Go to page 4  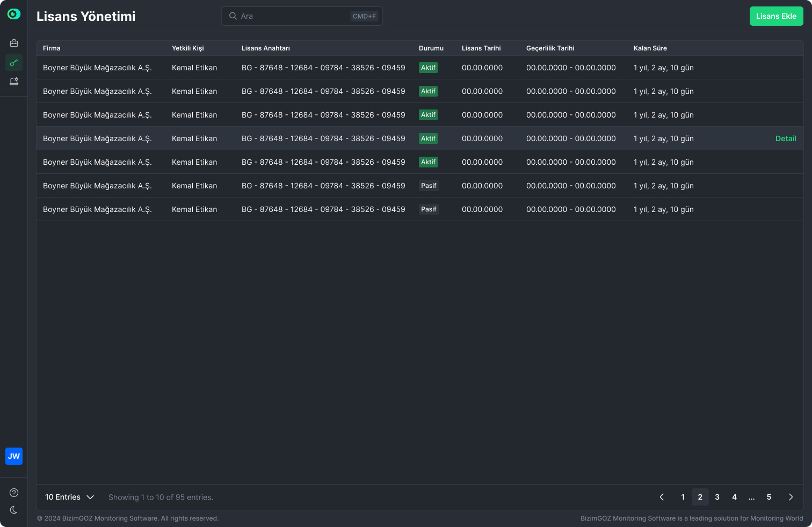(735, 497)
